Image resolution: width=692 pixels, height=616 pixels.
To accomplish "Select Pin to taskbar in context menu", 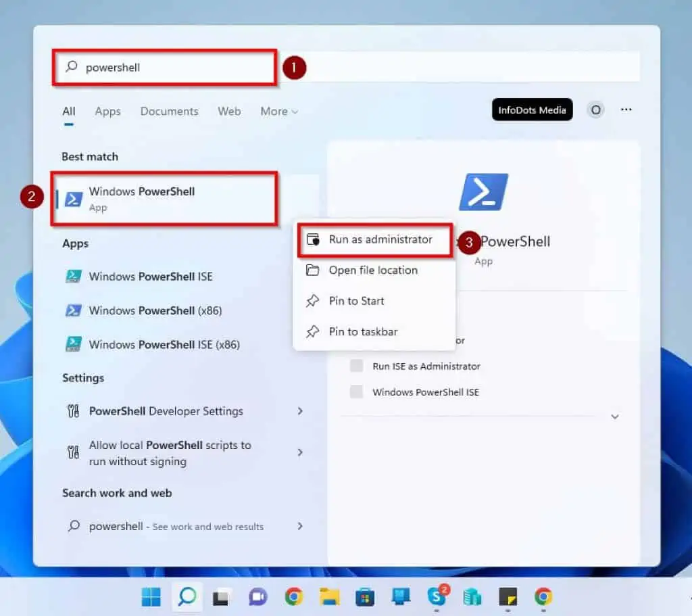I will (x=363, y=332).
